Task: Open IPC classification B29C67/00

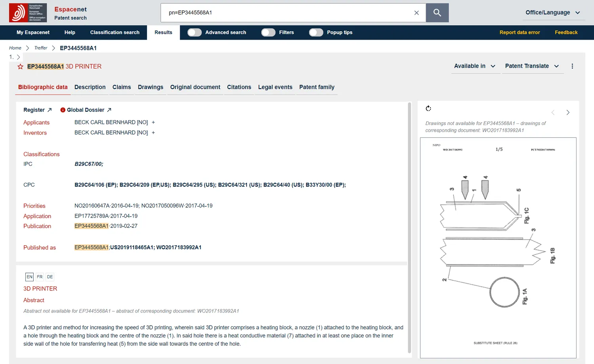Action: (89, 164)
